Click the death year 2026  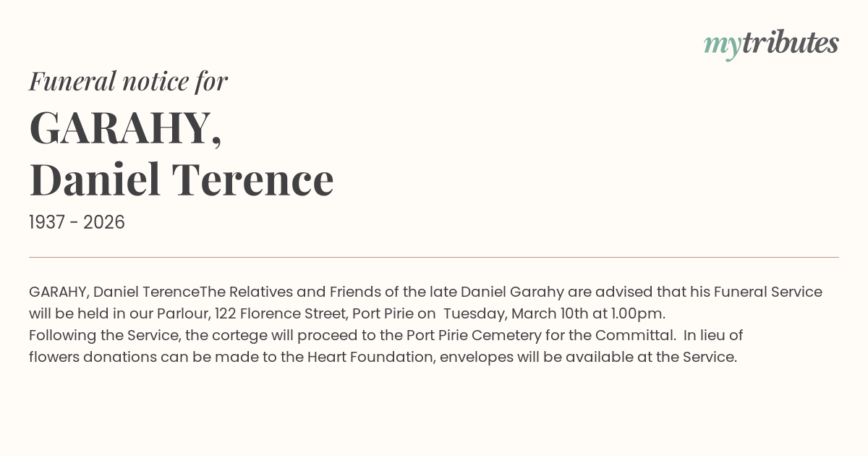coord(104,222)
